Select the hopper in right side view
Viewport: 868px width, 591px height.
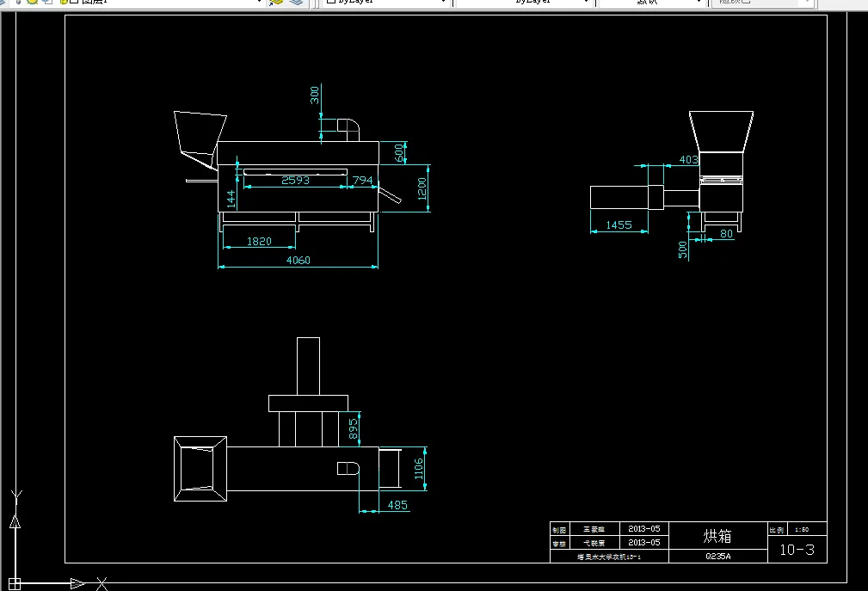(x=721, y=132)
